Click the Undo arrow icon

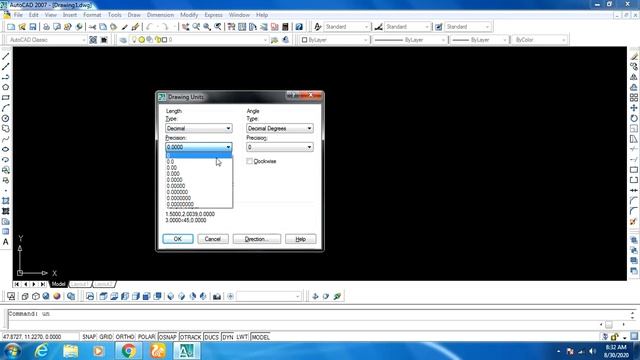click(x=150, y=27)
